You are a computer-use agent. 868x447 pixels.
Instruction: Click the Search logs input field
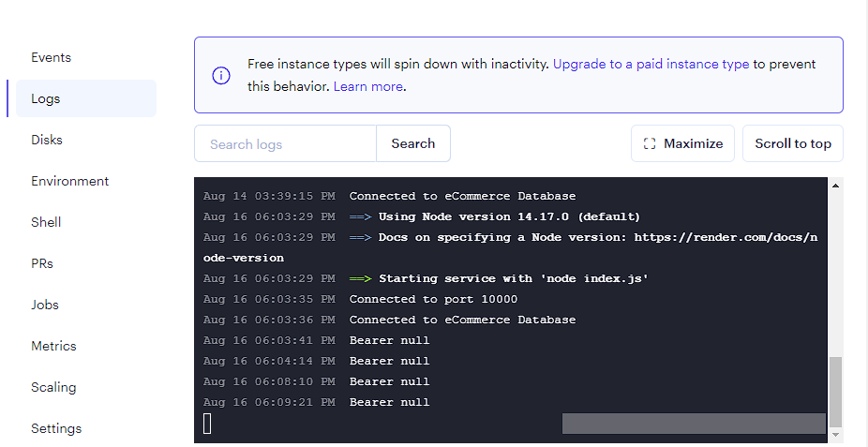pyautogui.click(x=285, y=143)
